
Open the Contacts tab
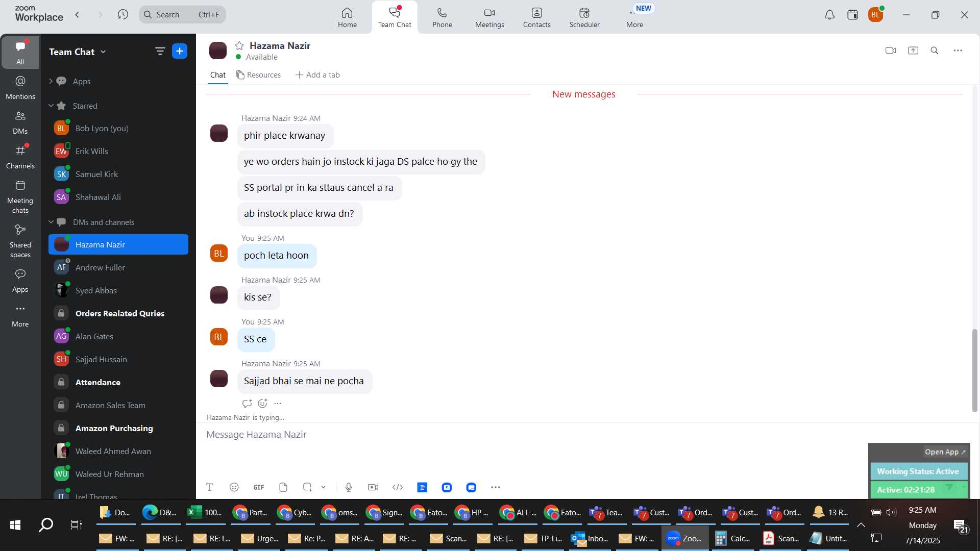[536, 17]
